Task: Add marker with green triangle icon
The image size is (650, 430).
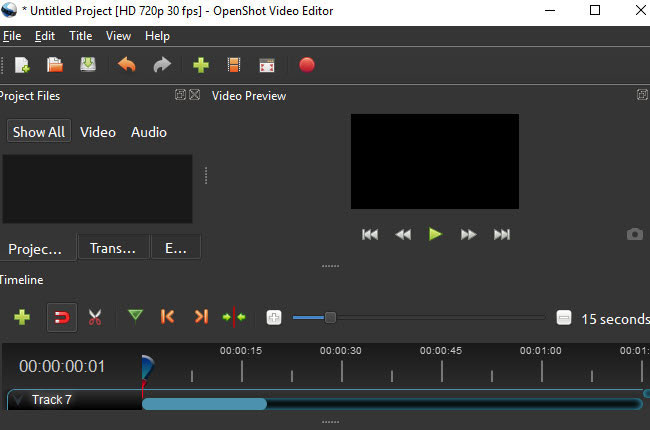Action: pos(135,316)
